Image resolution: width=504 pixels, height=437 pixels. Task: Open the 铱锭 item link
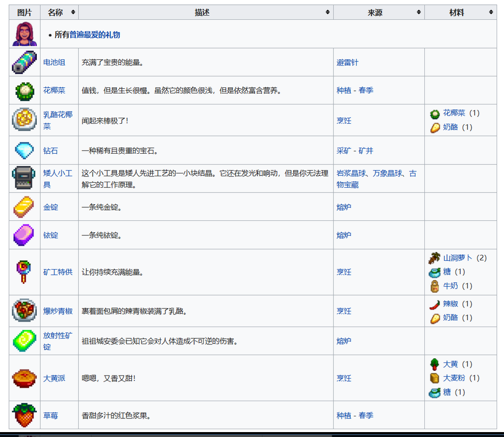51,235
